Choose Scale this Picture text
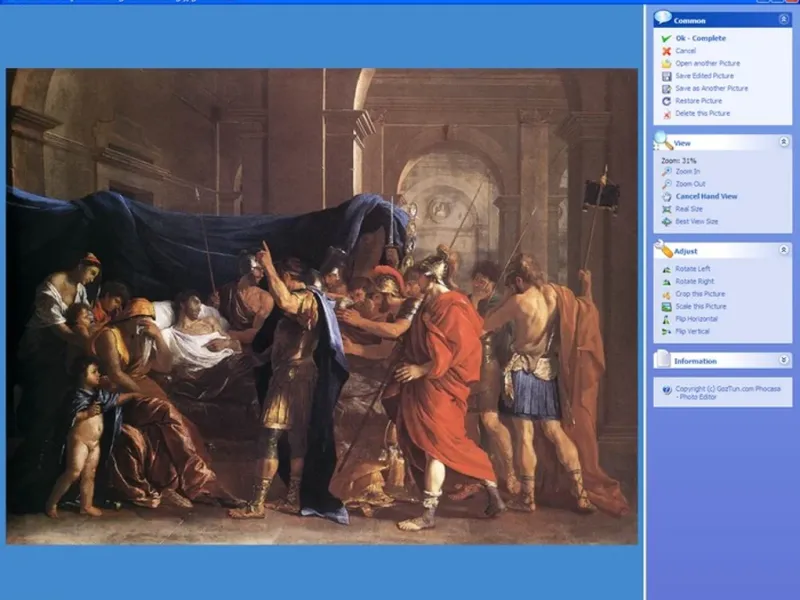Screen dimensions: 800x600 [x=701, y=307]
